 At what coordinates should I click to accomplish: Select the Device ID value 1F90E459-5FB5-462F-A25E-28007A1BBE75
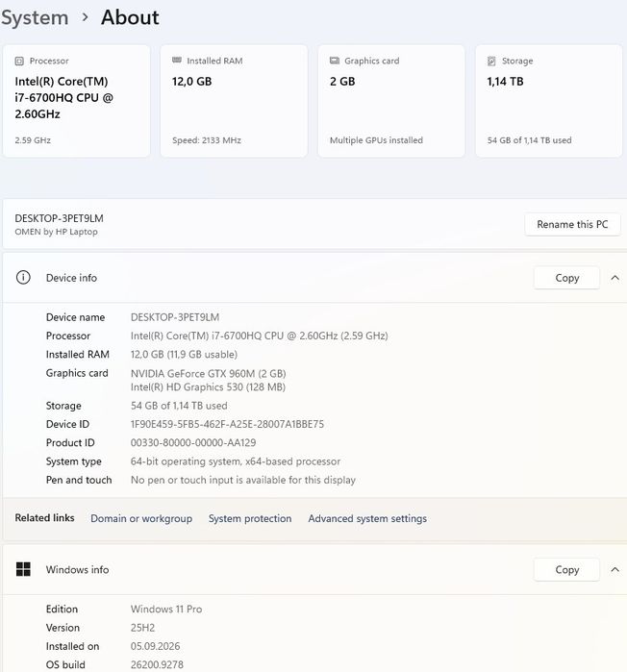point(227,424)
